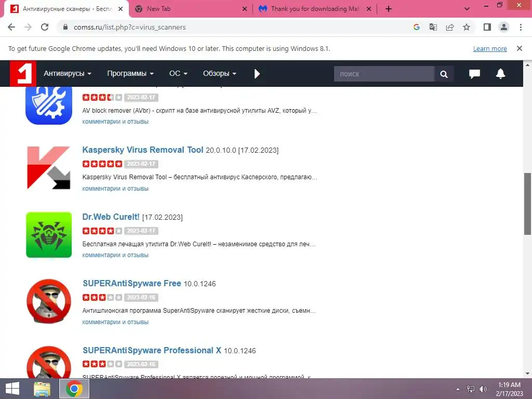Screen dimensions: 532x399
Task: Open the Dr.Web CureIt! green spider icon
Action: pyautogui.click(x=49, y=235)
